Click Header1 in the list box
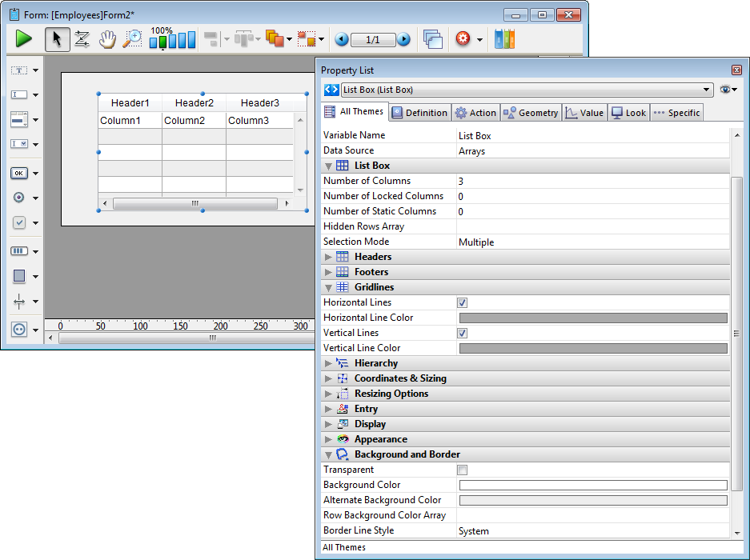Screen dimensions: 750x560 pos(130,103)
